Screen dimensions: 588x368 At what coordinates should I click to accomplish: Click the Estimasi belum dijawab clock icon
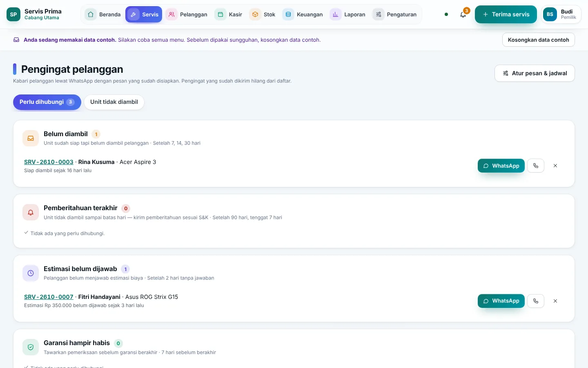(31, 273)
